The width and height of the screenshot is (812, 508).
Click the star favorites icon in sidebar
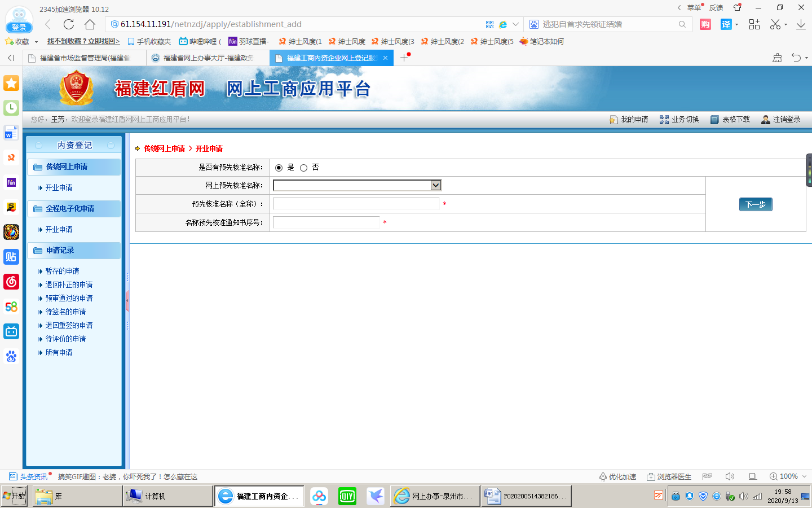11,84
